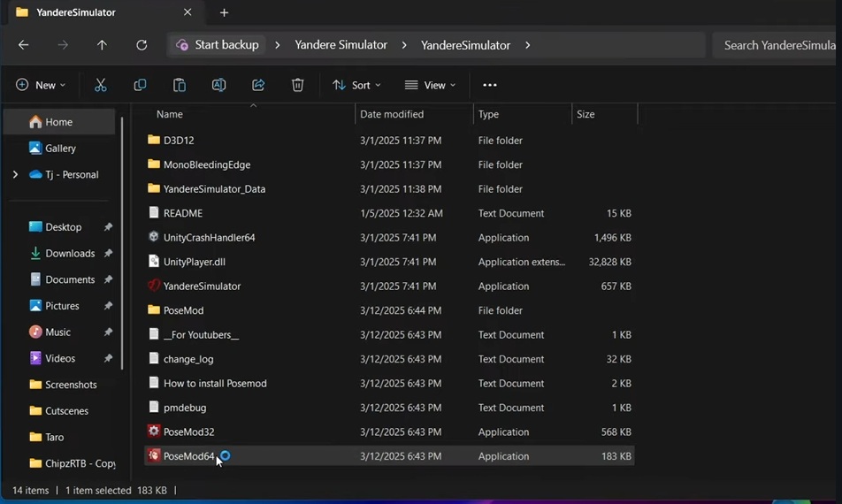Click the Rename icon in toolbar
842x504 pixels.
coord(218,85)
